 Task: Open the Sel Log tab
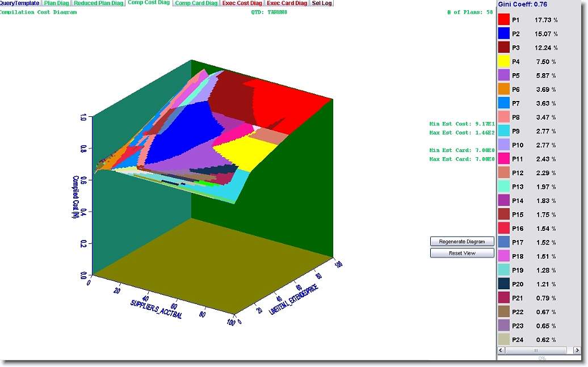click(322, 3)
